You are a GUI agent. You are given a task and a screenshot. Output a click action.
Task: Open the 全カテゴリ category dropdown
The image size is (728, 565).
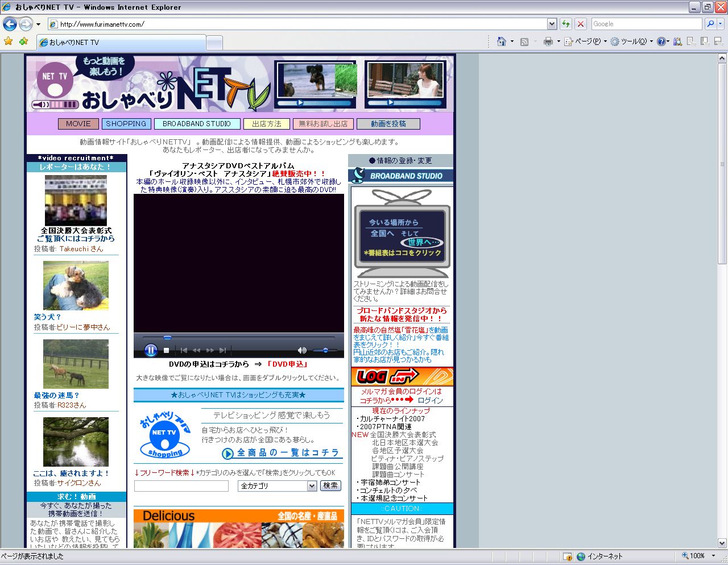[x=278, y=486]
